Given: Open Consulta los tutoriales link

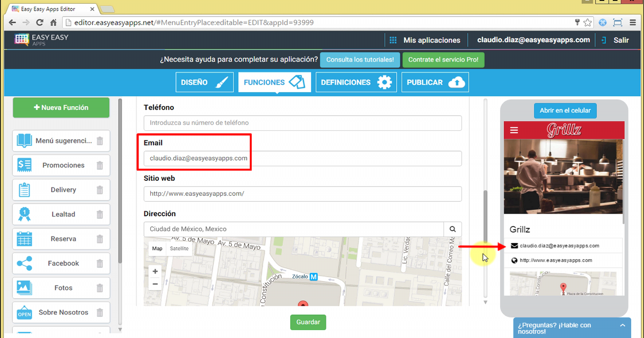Looking at the screenshot, I should pyautogui.click(x=360, y=60).
